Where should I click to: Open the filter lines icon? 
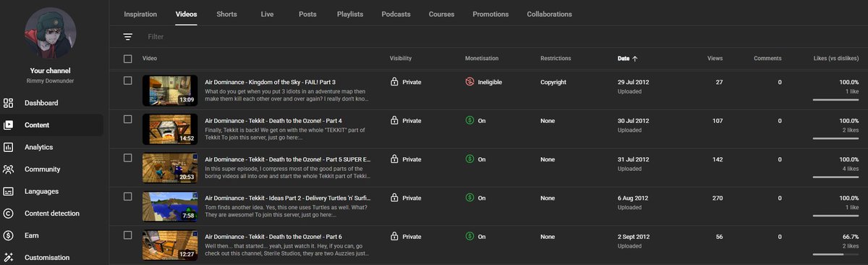[128, 36]
